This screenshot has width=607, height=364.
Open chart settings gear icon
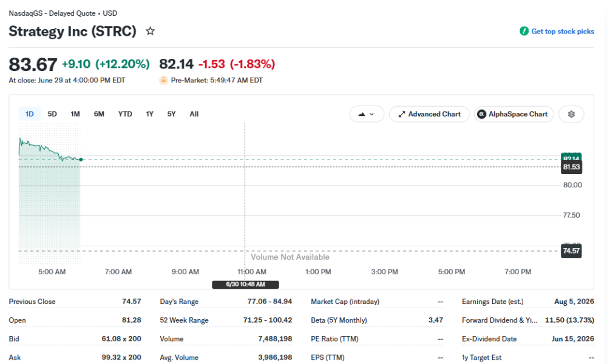(571, 114)
